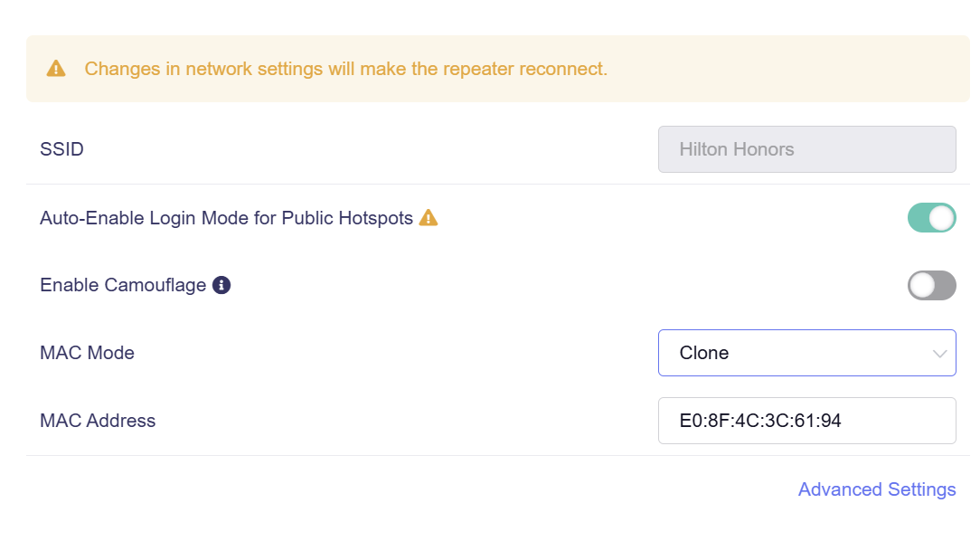Click the SSID label

click(62, 149)
